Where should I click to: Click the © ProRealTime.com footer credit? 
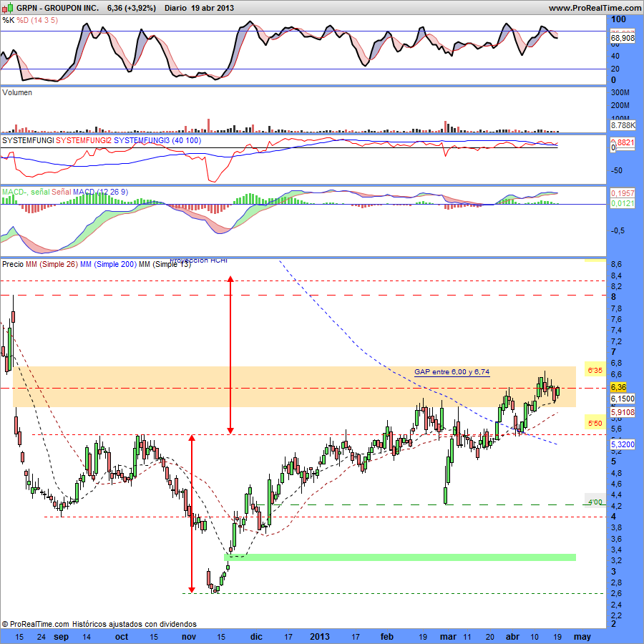36,624
